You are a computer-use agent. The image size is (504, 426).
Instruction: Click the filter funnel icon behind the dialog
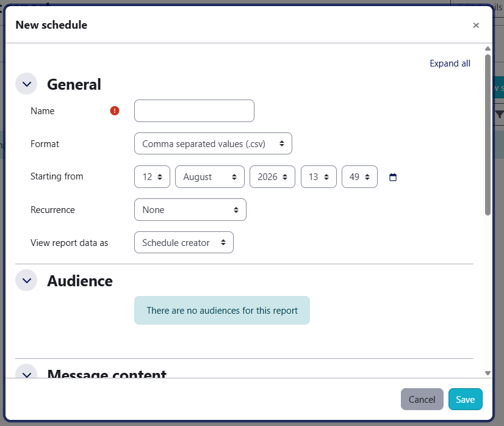click(x=499, y=115)
